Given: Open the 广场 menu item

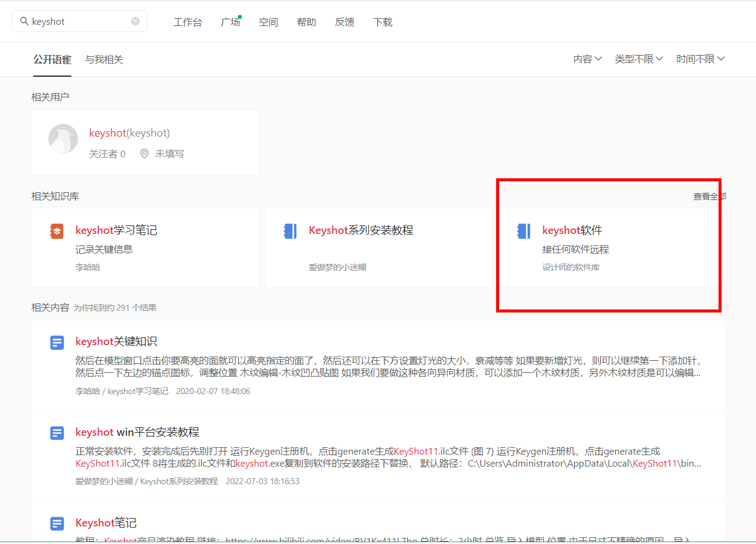Looking at the screenshot, I should click(x=230, y=22).
